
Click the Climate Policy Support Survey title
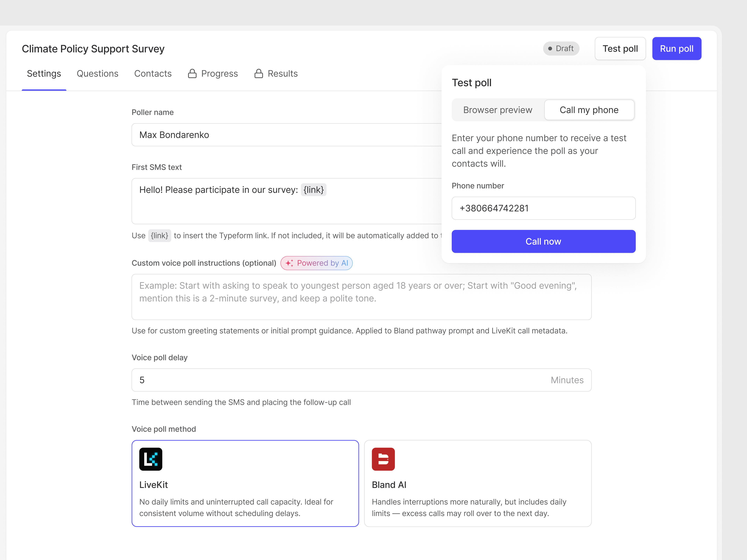(x=93, y=49)
